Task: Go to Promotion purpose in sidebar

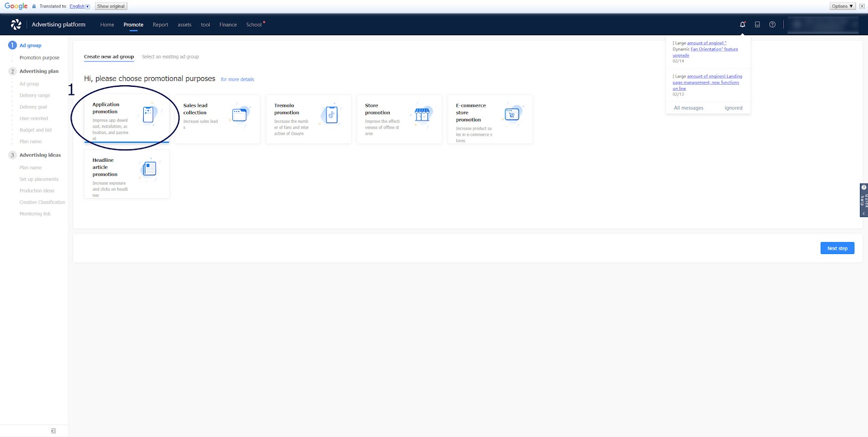Action: pos(40,58)
